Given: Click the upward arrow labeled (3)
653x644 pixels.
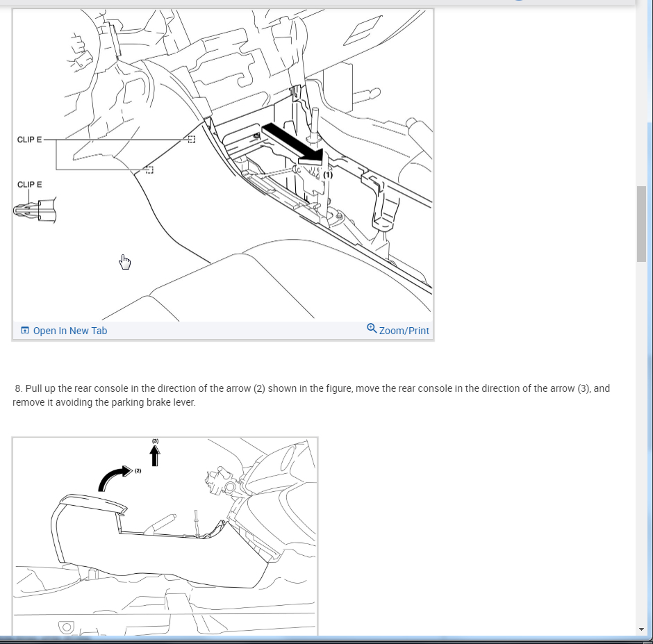Looking at the screenshot, I should pos(155,455).
